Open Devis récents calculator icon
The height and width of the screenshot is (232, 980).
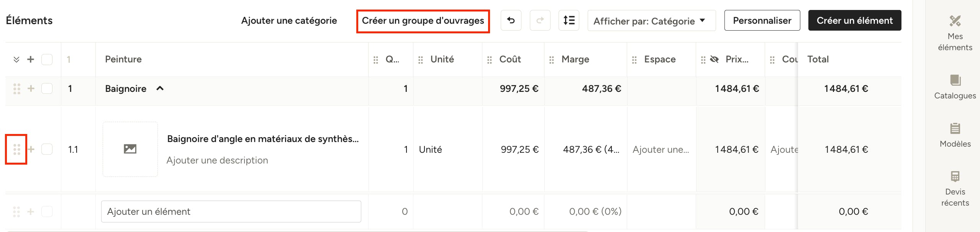955,176
